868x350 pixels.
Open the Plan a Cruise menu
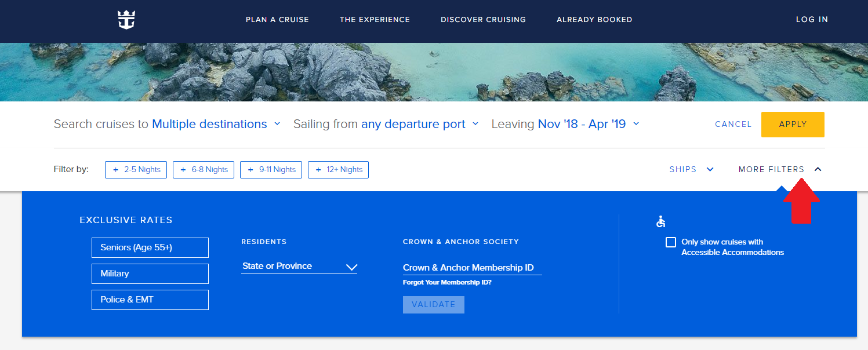click(x=277, y=20)
